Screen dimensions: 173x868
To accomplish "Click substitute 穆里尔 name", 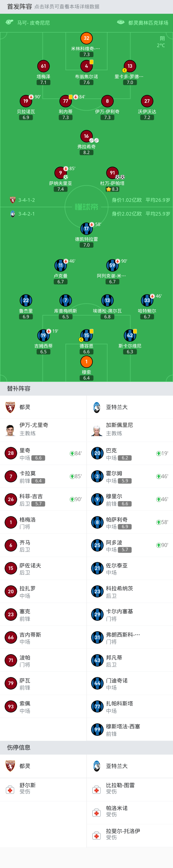I will pyautogui.click(x=114, y=496).
